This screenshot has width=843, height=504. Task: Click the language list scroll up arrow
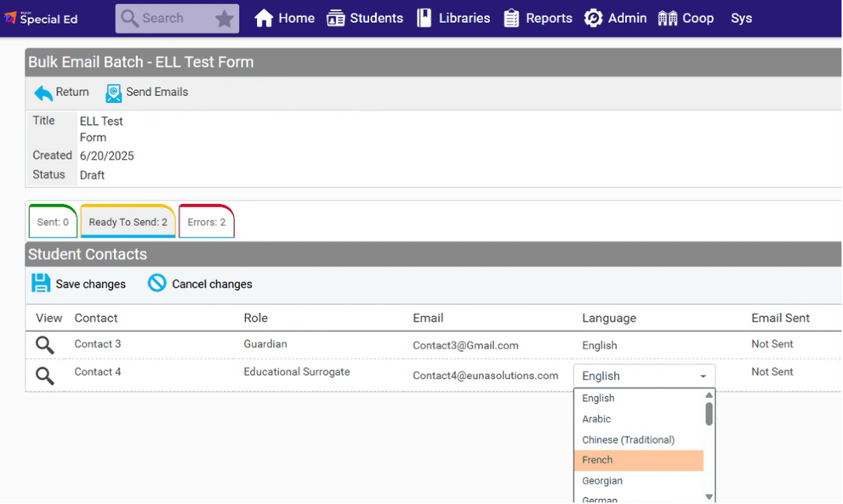[x=709, y=395]
